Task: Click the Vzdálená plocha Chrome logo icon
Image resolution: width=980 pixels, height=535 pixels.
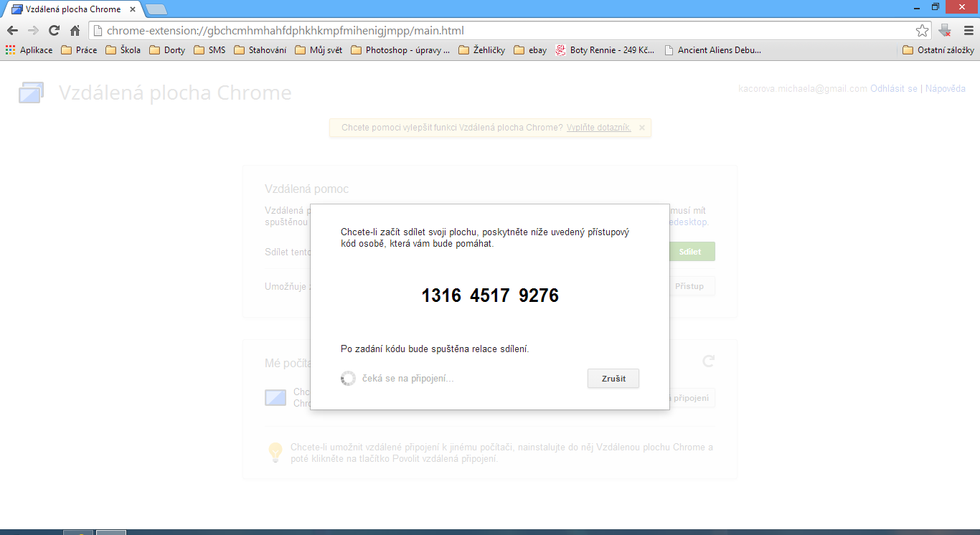Action: click(30, 91)
